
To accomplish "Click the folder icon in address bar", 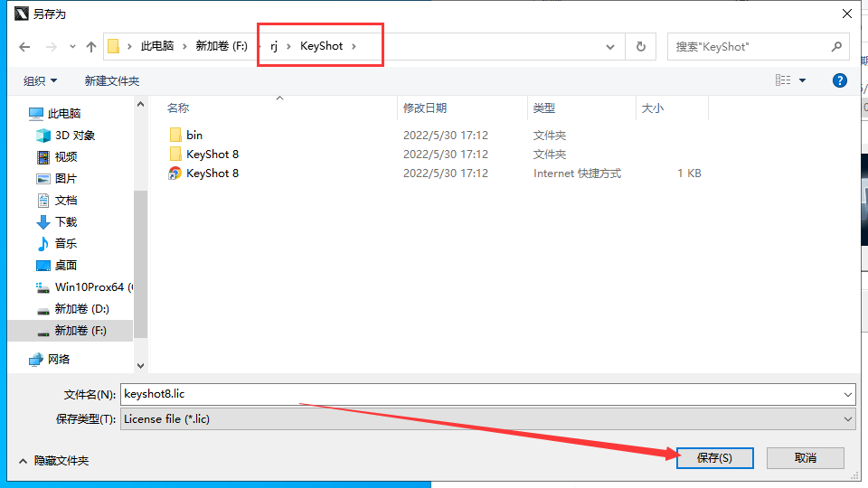I will (114, 46).
